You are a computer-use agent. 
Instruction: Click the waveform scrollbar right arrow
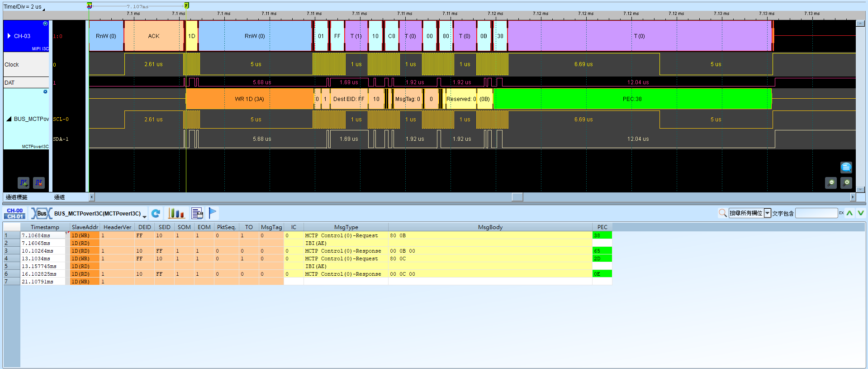tap(853, 197)
